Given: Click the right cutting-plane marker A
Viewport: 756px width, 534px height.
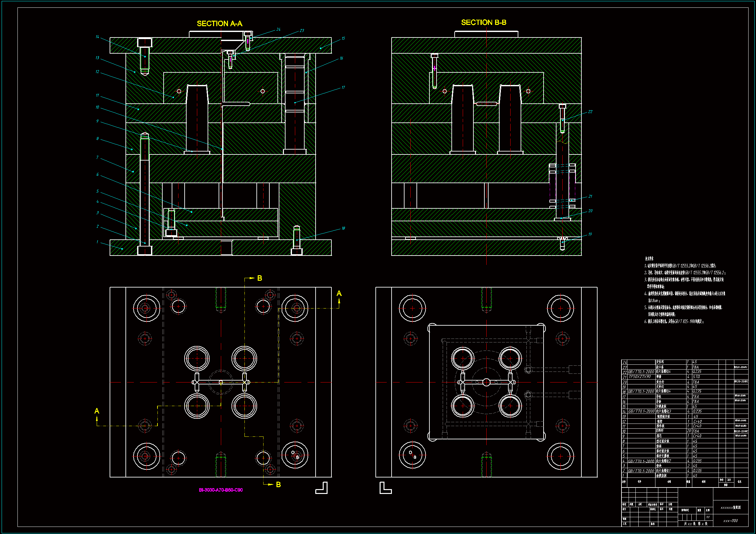Looking at the screenshot, I should tap(339, 293).
